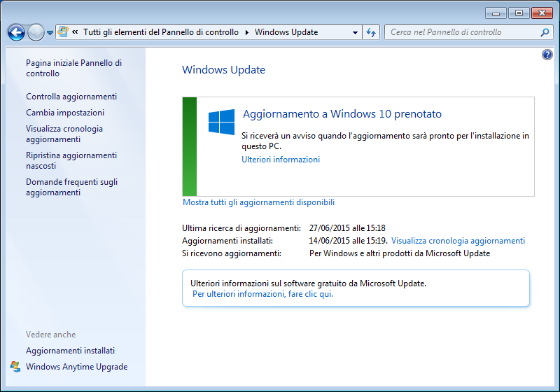Click the magnifier search icon

tap(545, 32)
